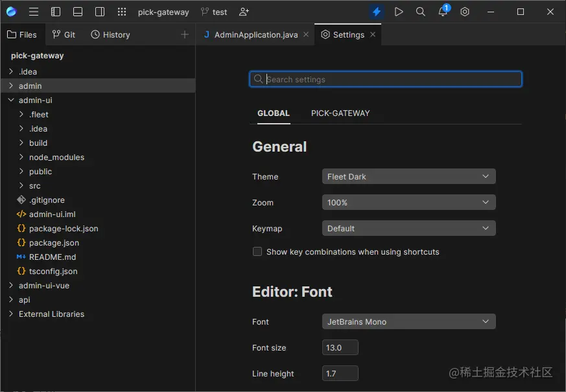Open the Keymap dropdown
The width and height of the screenshot is (566, 392).
(x=408, y=228)
